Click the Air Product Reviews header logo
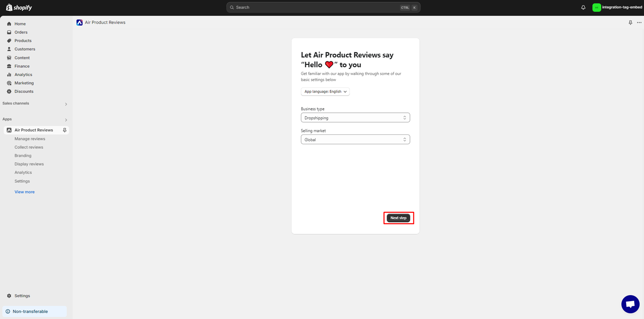 pyautogui.click(x=79, y=23)
